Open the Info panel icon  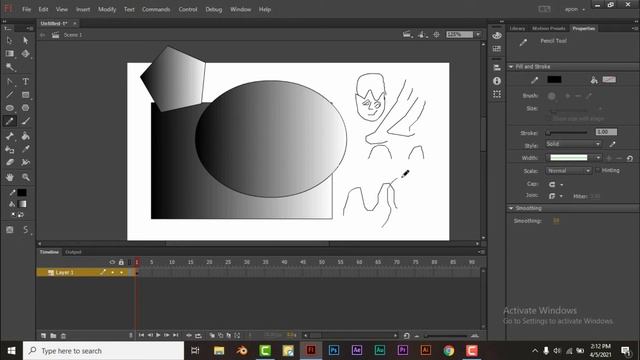497,81
